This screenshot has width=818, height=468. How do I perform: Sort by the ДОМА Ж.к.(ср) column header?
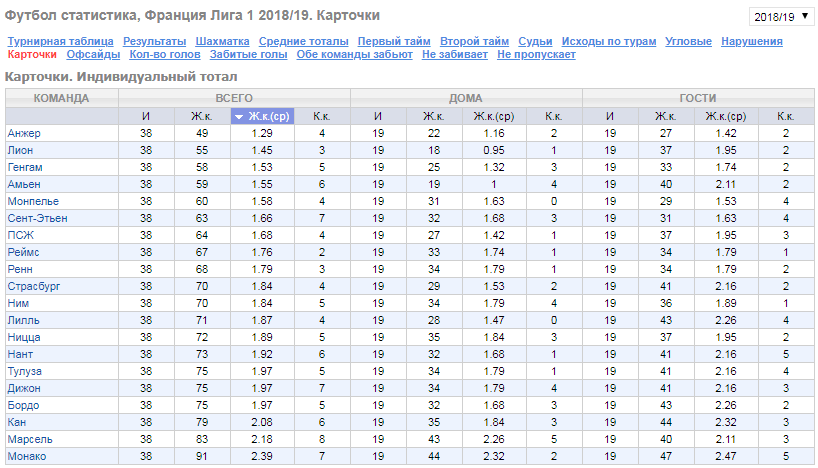[x=494, y=116]
